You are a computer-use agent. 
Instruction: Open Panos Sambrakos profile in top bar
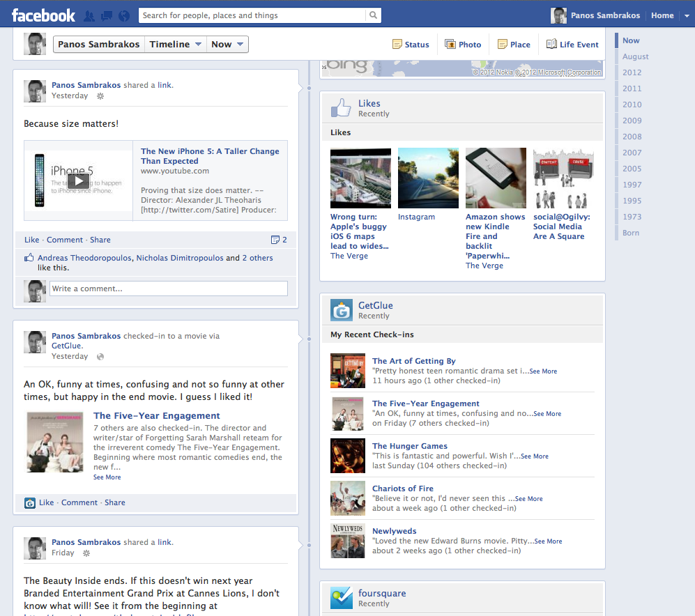click(595, 15)
